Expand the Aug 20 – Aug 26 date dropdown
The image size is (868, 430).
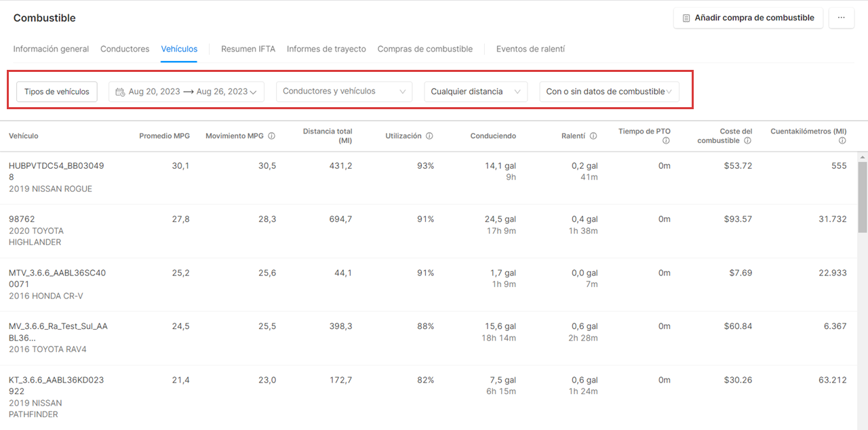point(254,91)
